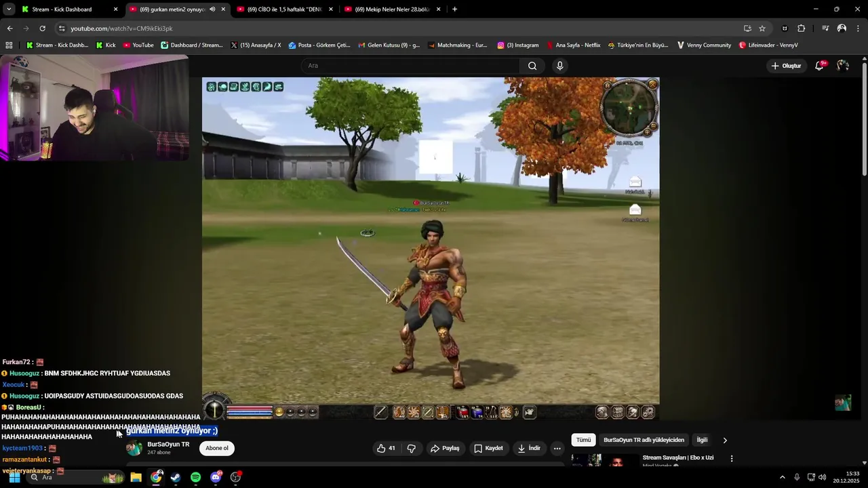868x488 pixels.
Task: Open the BurSaOyun TR channel avatar
Action: coord(134,448)
